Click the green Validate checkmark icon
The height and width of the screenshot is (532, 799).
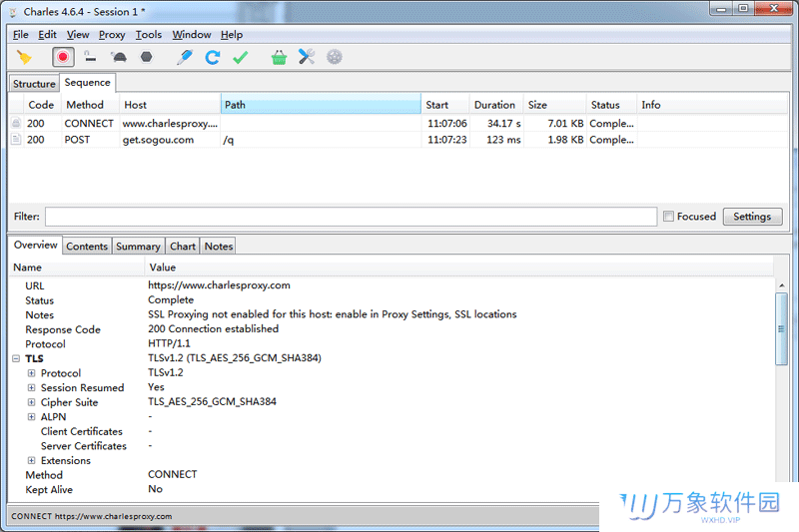240,57
